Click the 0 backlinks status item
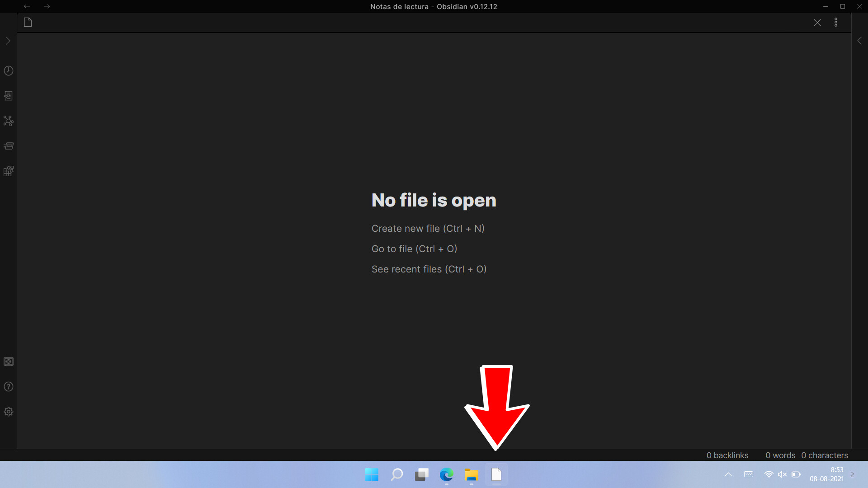 tap(727, 455)
